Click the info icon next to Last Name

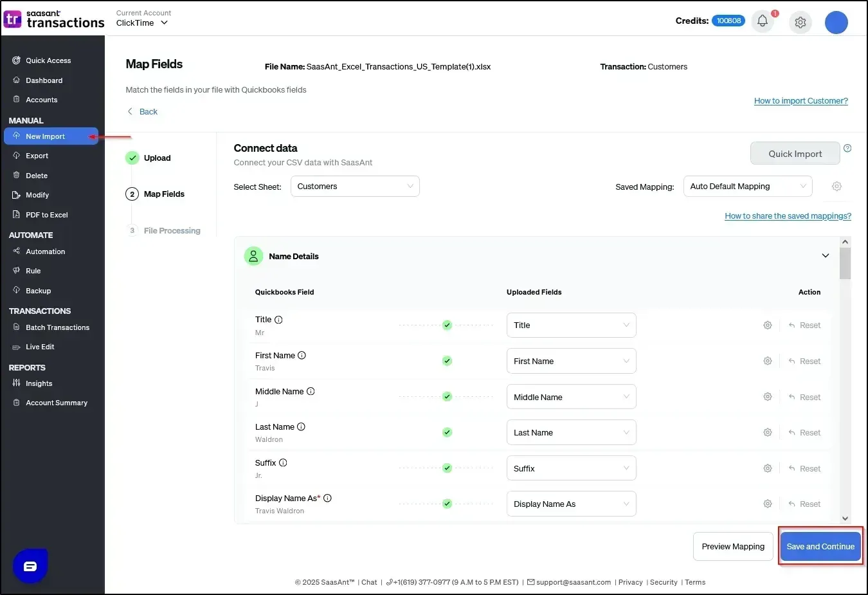(x=301, y=427)
